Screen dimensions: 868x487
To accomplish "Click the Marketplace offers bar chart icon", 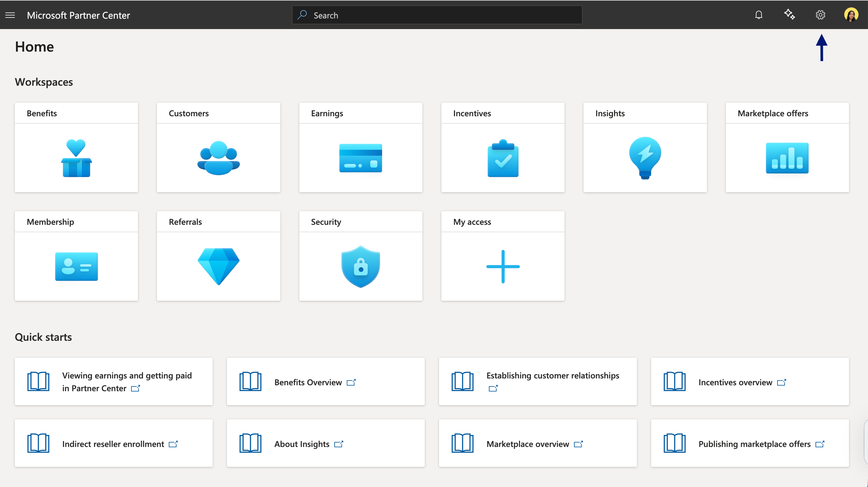I will point(787,158).
